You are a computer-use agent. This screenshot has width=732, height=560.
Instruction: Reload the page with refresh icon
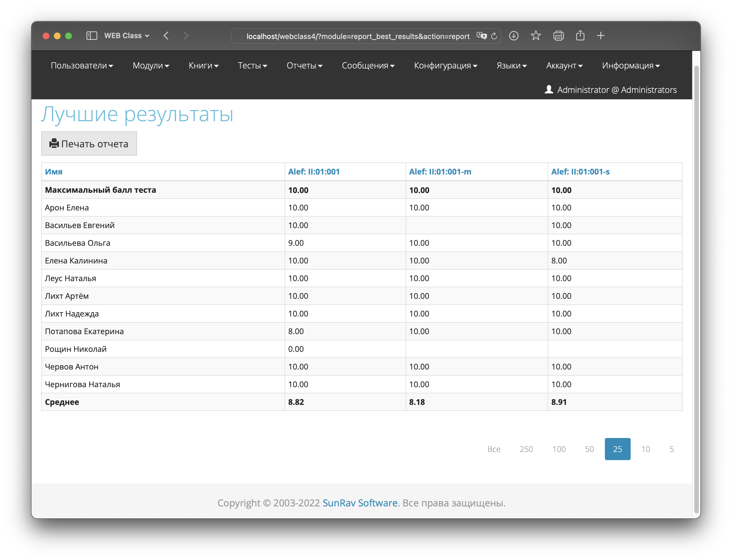point(494,36)
